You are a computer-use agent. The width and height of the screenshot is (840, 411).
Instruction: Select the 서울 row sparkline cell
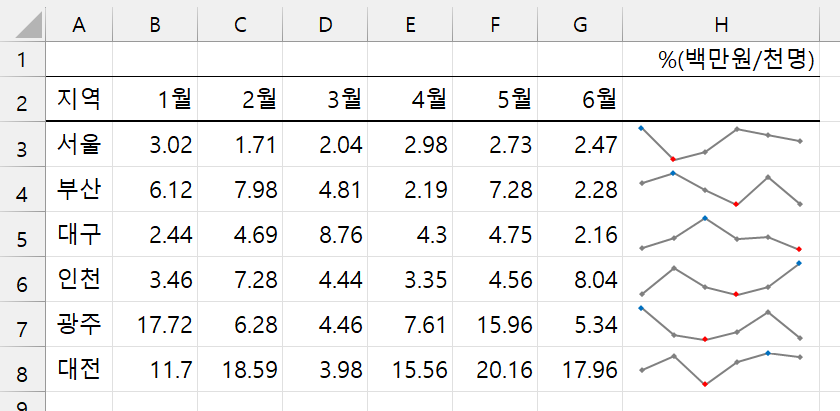click(721, 145)
